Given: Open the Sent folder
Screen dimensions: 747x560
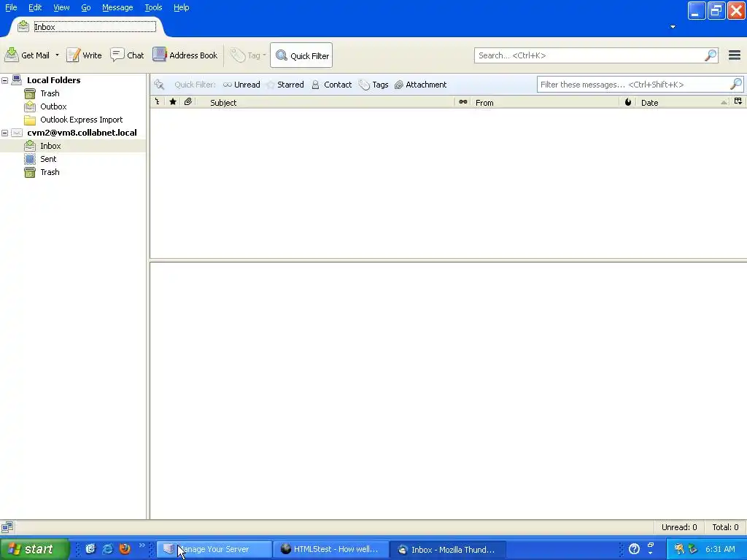Looking at the screenshot, I should coord(48,159).
